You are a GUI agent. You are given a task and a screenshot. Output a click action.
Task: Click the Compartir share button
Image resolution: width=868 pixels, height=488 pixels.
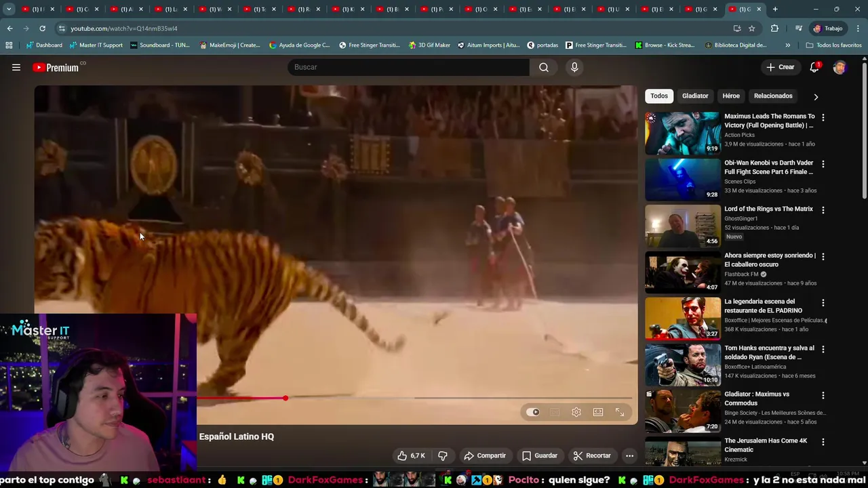(485, 455)
